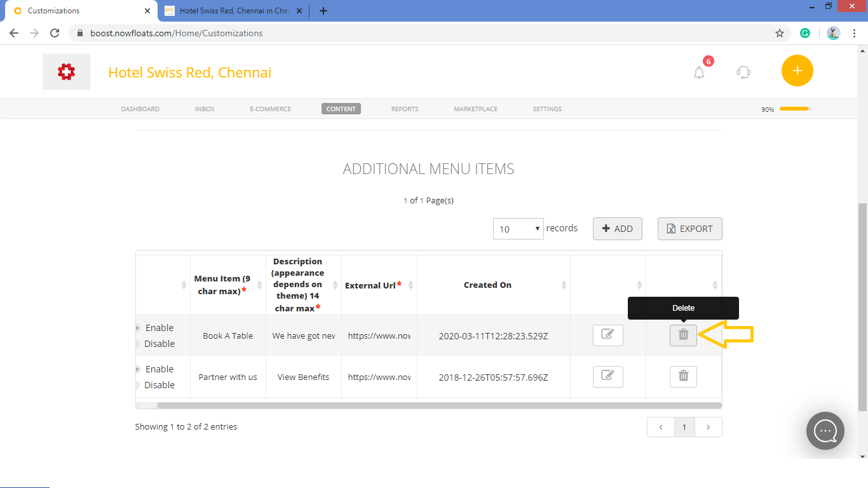Viewport: 868px width, 488px height.
Task: Open the Chrome profile avatar
Action: click(834, 33)
